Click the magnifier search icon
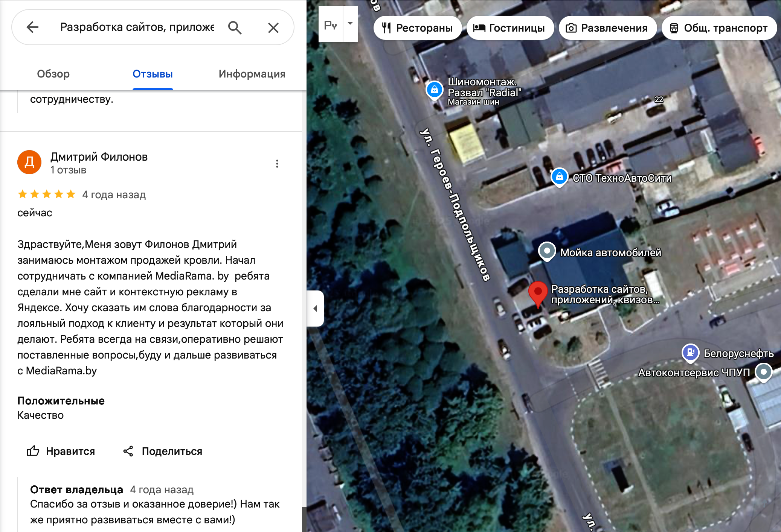Screen dimensions: 781x532 tap(235, 27)
